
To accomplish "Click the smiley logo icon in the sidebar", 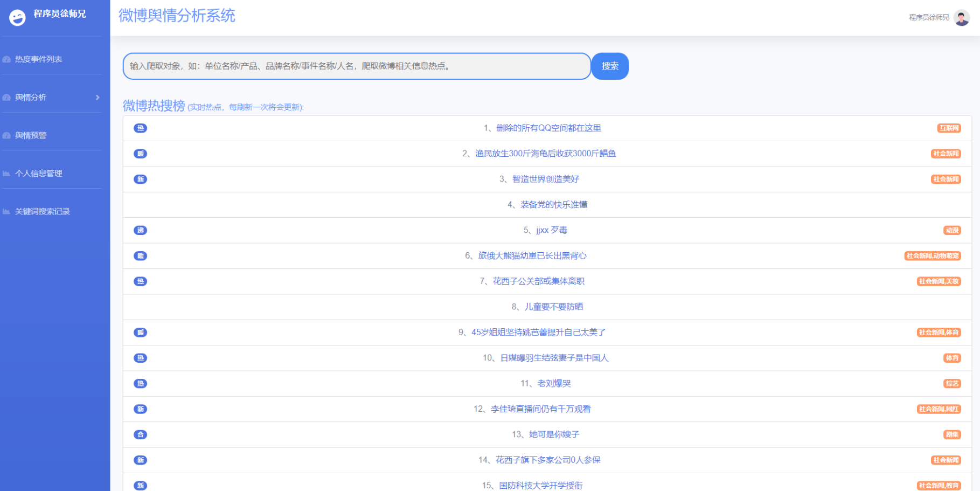I will coord(17,17).
